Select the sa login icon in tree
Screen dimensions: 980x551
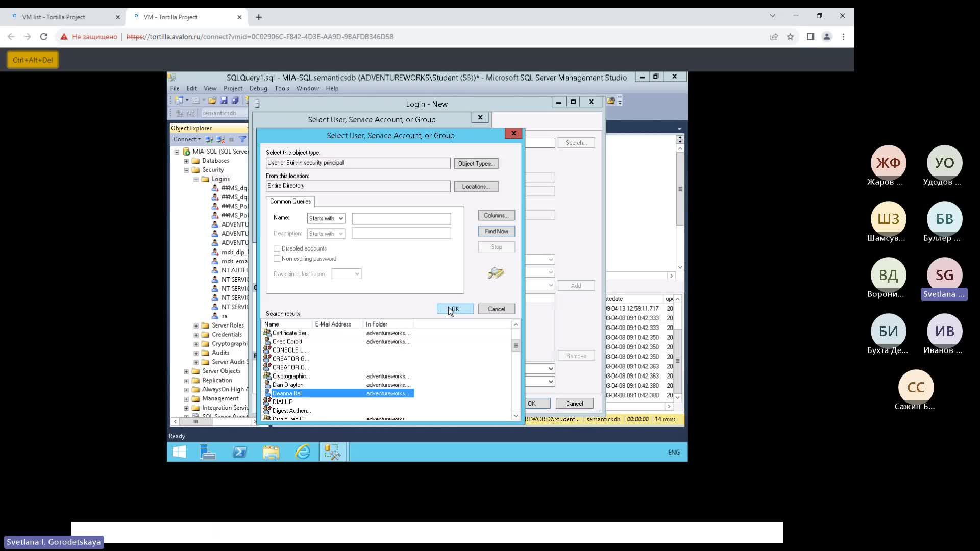point(215,316)
